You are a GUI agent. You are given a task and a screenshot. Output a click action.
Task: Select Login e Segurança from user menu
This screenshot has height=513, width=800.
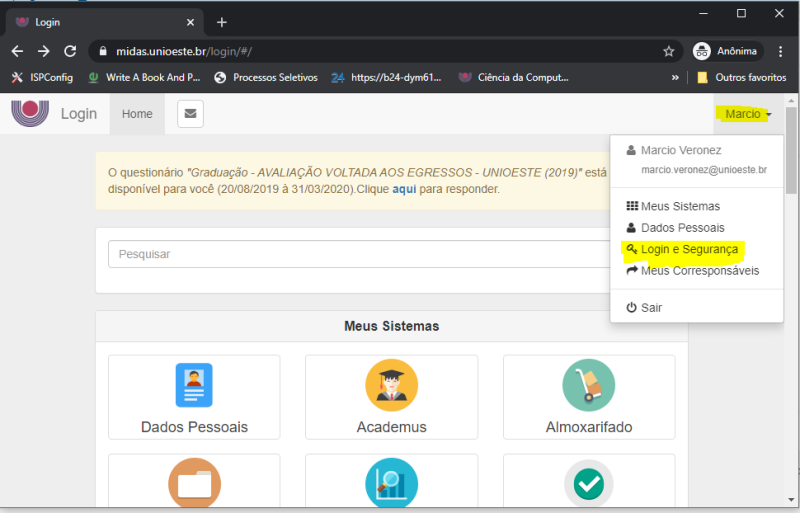[x=689, y=249]
